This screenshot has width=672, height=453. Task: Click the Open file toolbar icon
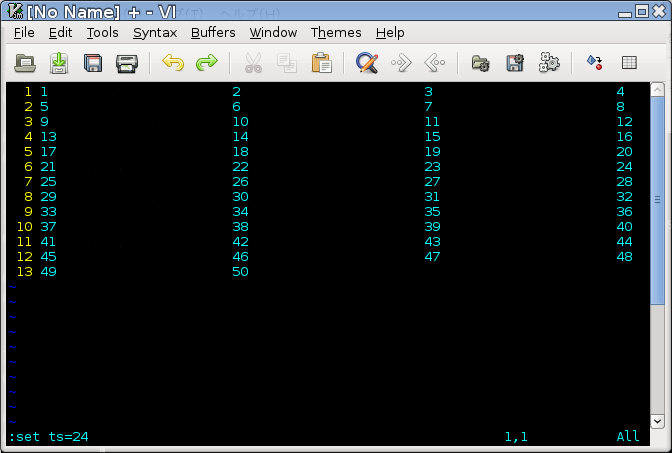pos(27,64)
